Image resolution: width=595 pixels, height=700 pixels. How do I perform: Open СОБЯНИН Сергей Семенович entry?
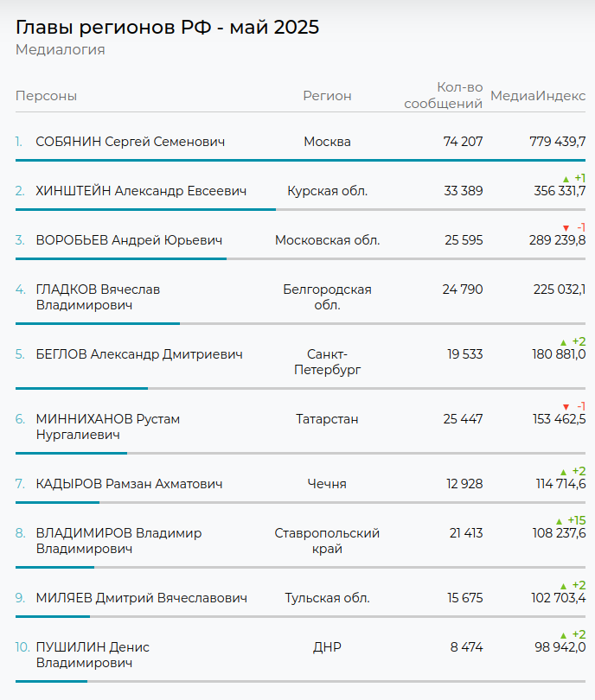(130, 142)
